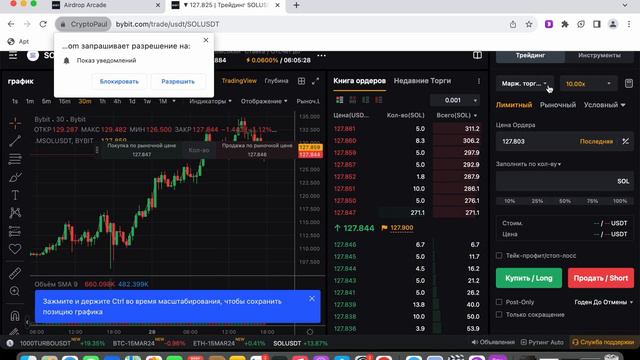Select the Order Book tab
The image size is (640, 360).
pyautogui.click(x=359, y=81)
